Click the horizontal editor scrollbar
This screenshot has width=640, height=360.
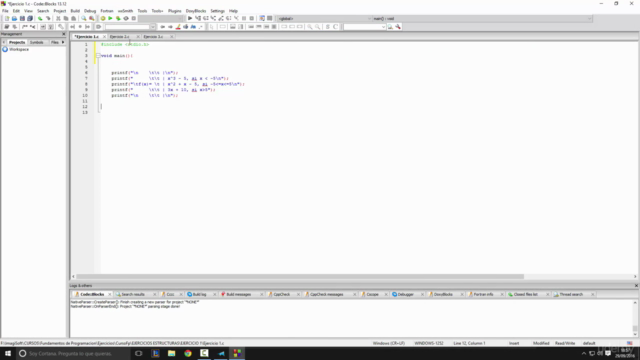coord(300,276)
